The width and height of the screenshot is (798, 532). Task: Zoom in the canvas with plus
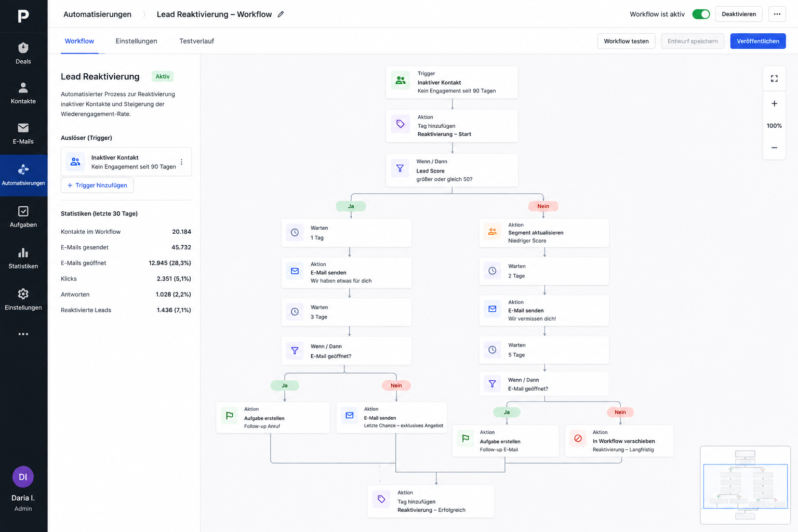774,103
